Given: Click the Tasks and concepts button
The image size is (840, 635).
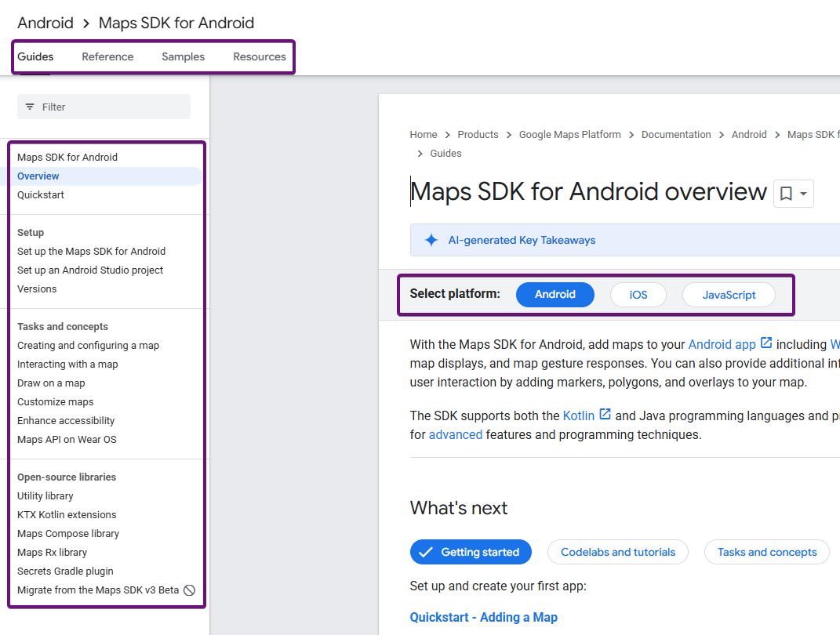Looking at the screenshot, I should pos(766,552).
